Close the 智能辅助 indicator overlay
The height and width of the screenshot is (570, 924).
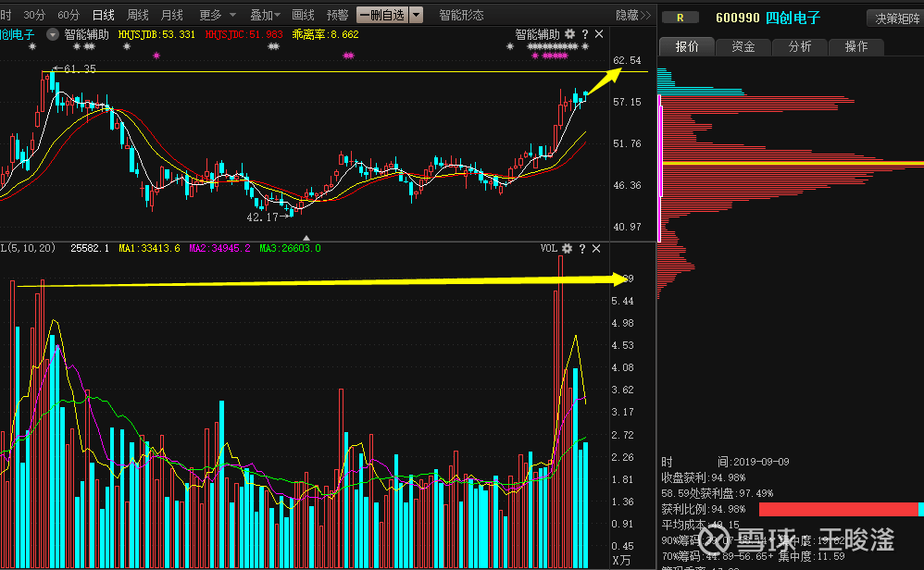(599, 34)
